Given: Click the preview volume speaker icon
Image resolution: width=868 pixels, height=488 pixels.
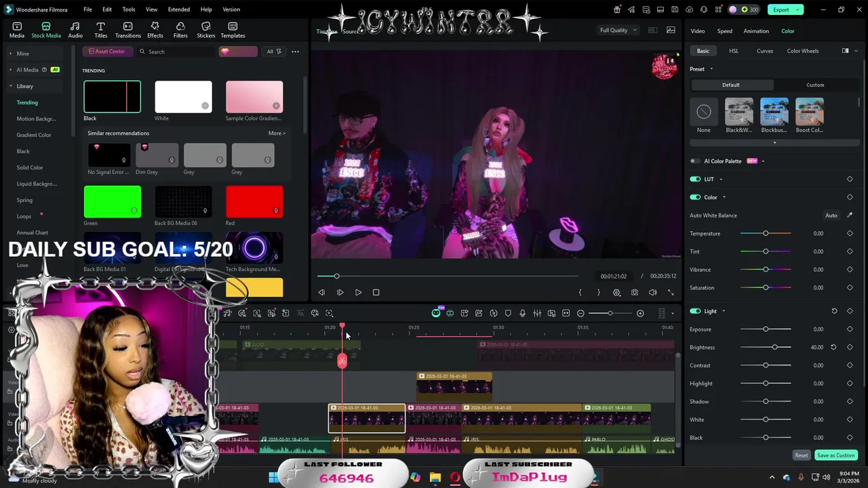Looking at the screenshot, I should pyautogui.click(x=652, y=292).
